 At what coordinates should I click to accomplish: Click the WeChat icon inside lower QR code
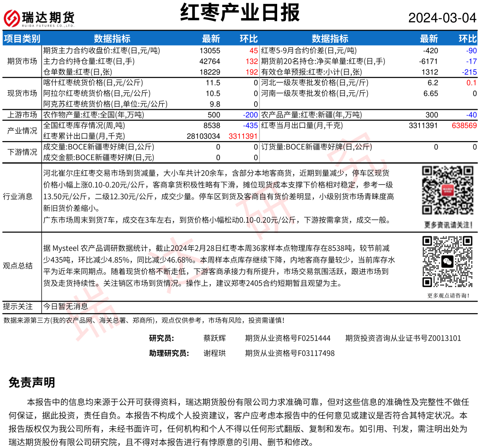[447, 262]
